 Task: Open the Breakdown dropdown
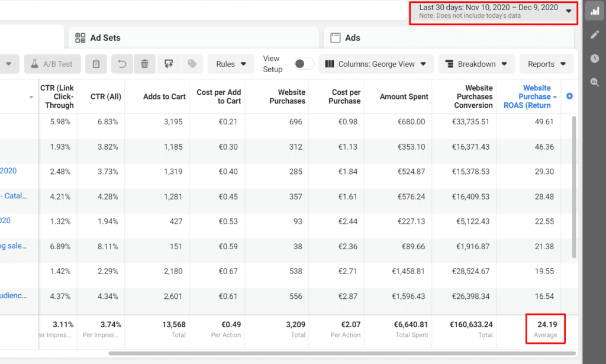pos(476,64)
